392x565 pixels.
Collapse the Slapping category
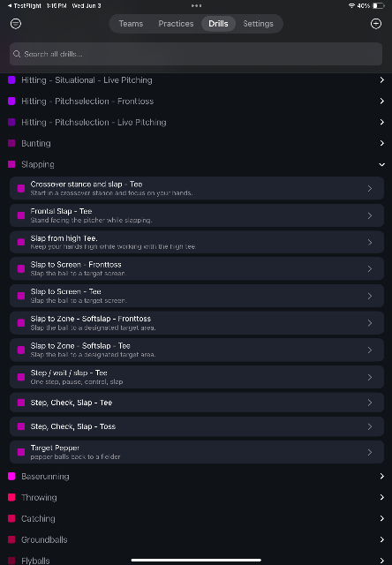[381, 165]
